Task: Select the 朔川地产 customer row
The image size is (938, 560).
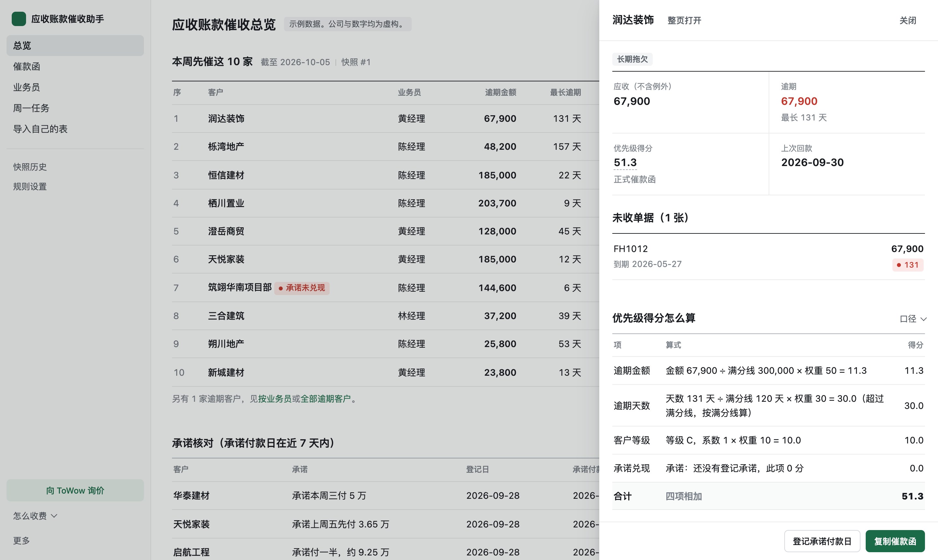Action: [385, 344]
